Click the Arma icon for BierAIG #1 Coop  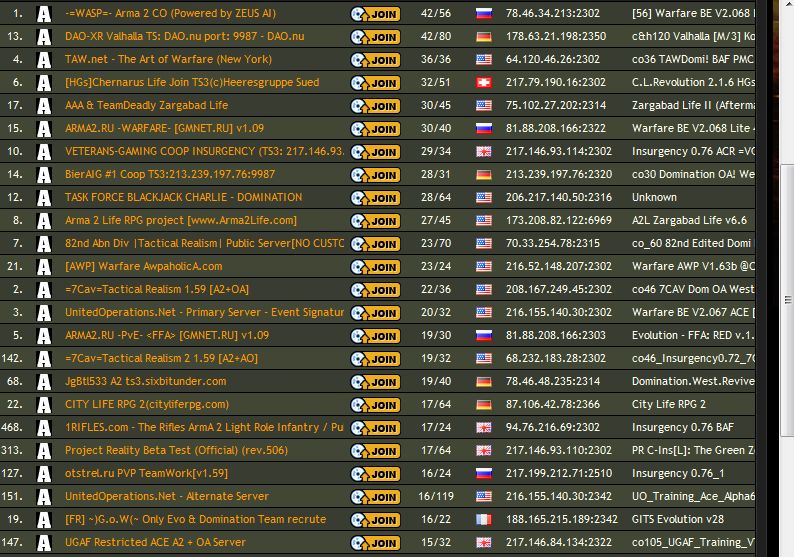tap(44, 175)
